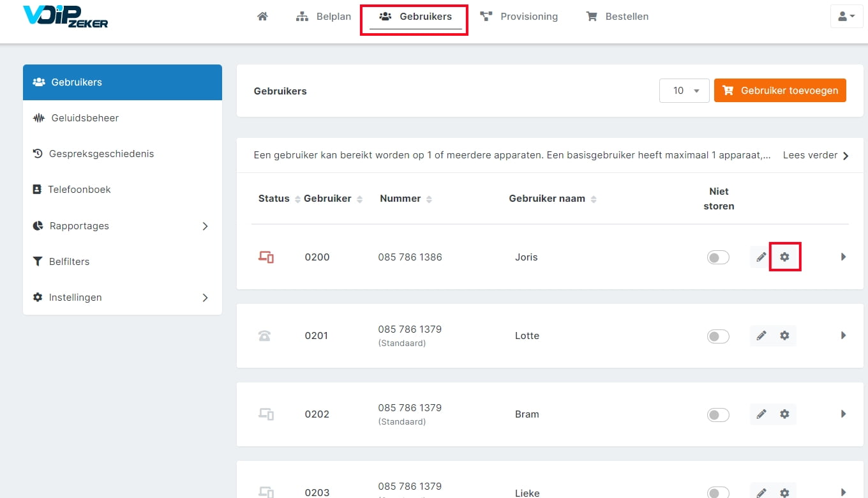Expand the row for user 0200

click(843, 257)
